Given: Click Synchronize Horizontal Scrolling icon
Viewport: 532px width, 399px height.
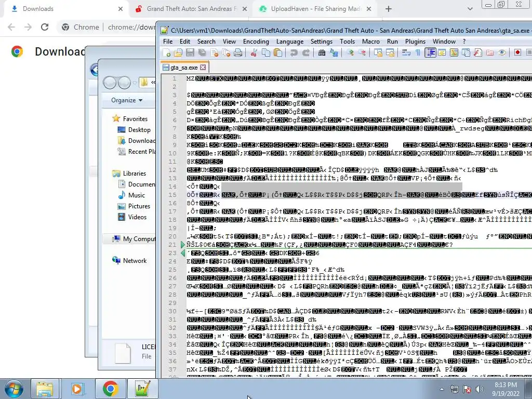Looking at the screenshot, I should [x=390, y=52].
